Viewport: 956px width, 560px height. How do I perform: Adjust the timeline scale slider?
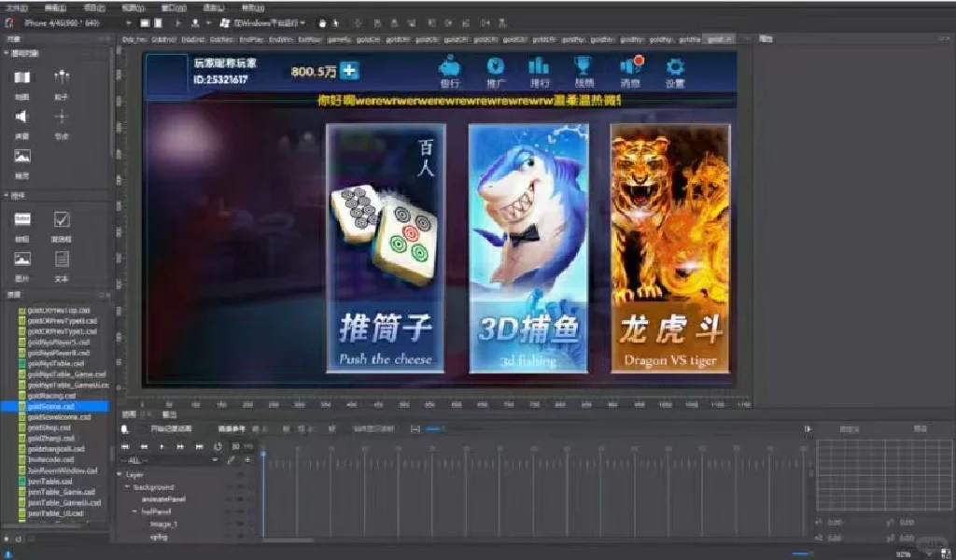[x=434, y=429]
